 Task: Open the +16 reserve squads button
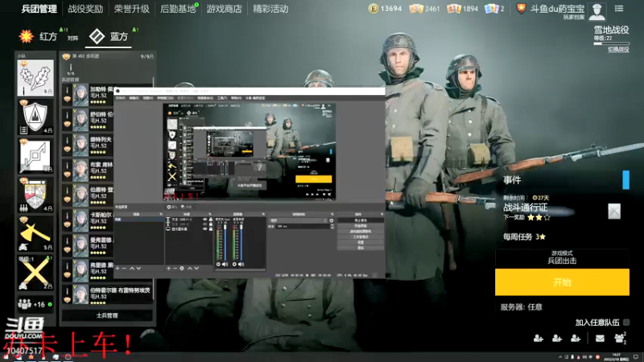click(35, 305)
